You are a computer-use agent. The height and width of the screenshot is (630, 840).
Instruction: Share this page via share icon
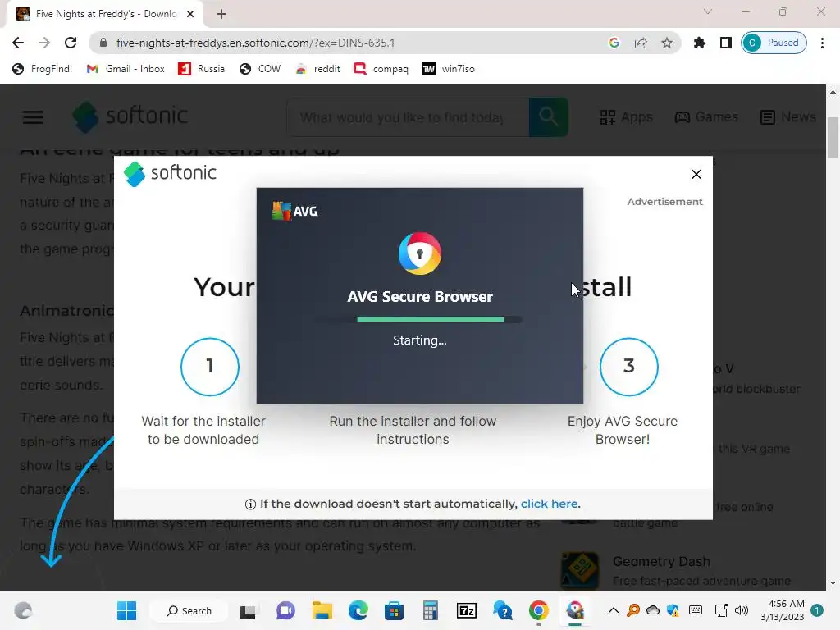tap(641, 43)
